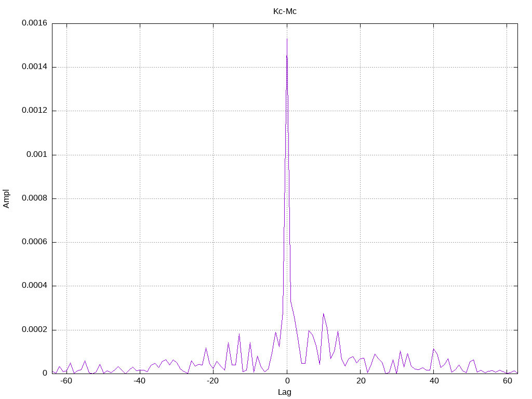Screen dimensions: 532x399
Task: Click the 0.0002 y-axis tick label
Action: [35, 329]
